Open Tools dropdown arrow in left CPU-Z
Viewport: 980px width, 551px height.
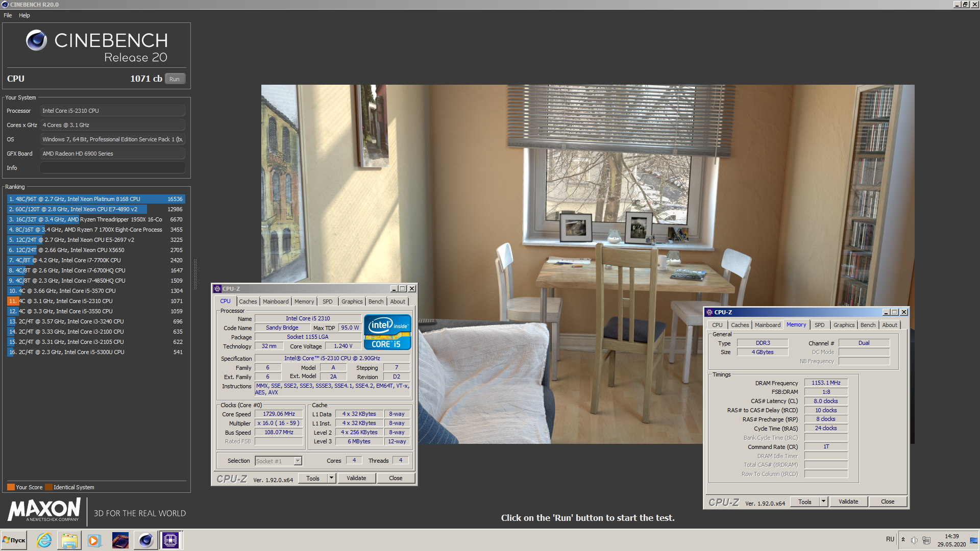tap(331, 478)
